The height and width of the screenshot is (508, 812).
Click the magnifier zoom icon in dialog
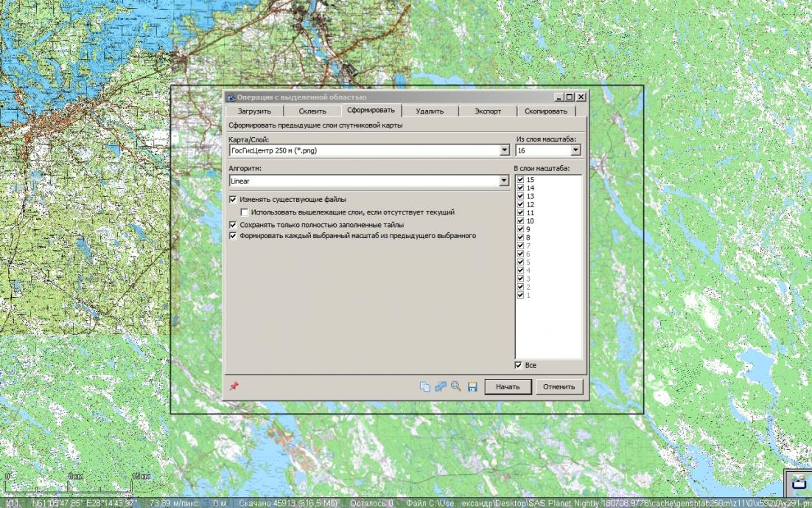coord(456,386)
